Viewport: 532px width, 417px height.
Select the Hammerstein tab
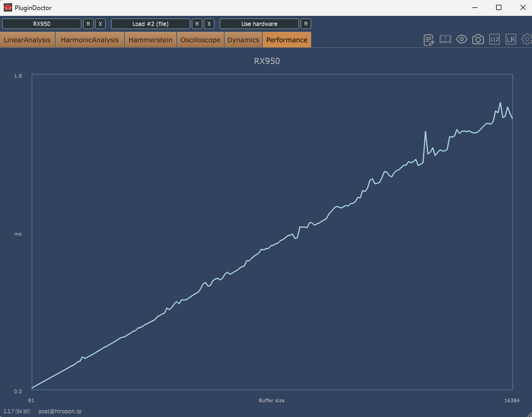(151, 40)
